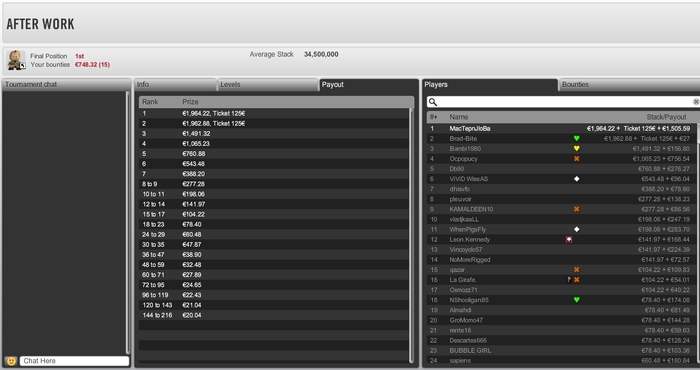The image size is (700, 370).
Task: Select player row rente16
Action: 561,330
